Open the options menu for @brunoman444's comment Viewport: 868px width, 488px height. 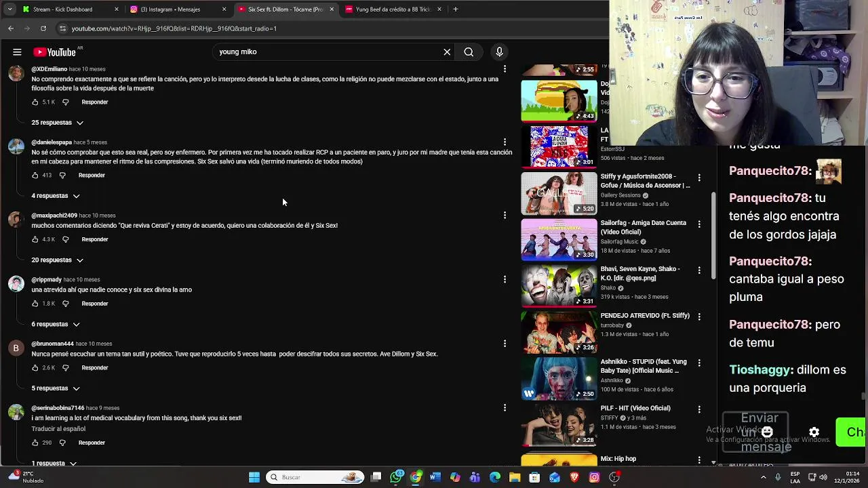coord(505,344)
